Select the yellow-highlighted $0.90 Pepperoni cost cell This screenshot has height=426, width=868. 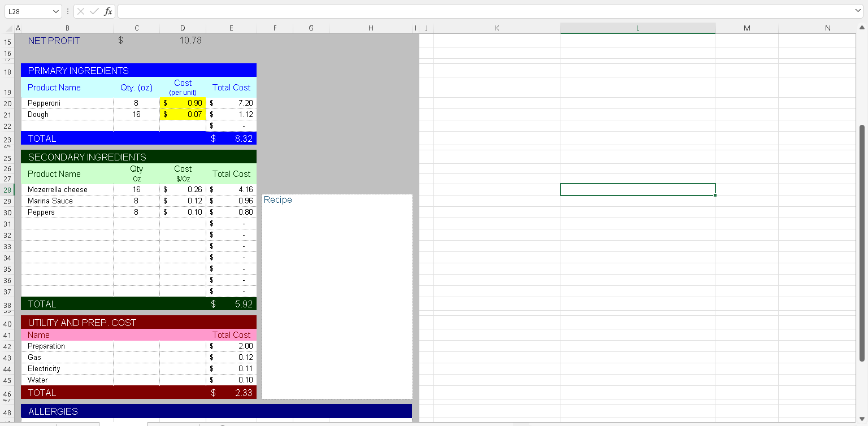click(183, 103)
